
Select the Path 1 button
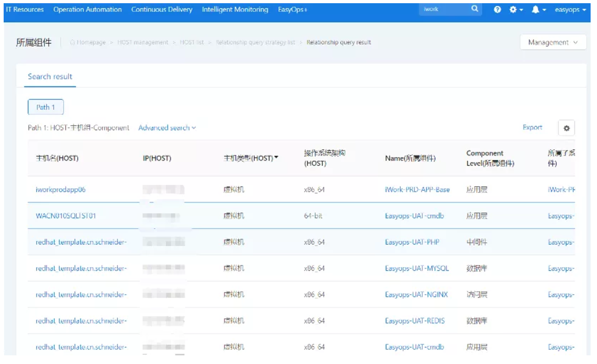click(46, 107)
